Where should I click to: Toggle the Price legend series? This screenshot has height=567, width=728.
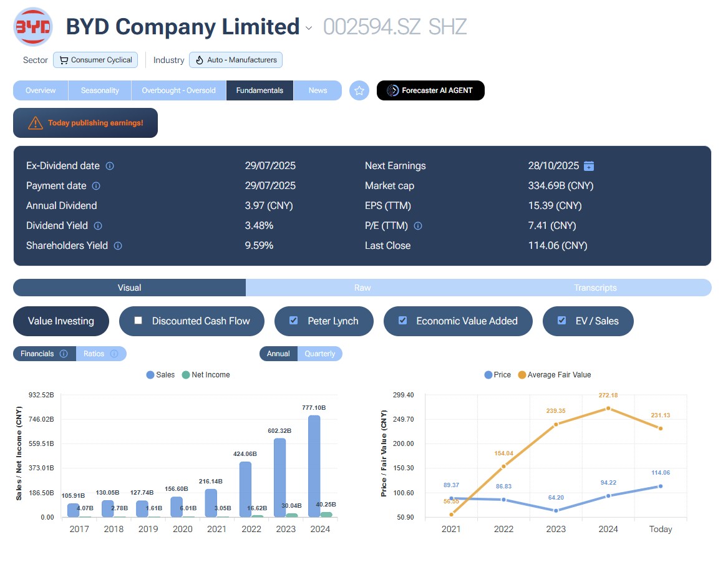[497, 375]
